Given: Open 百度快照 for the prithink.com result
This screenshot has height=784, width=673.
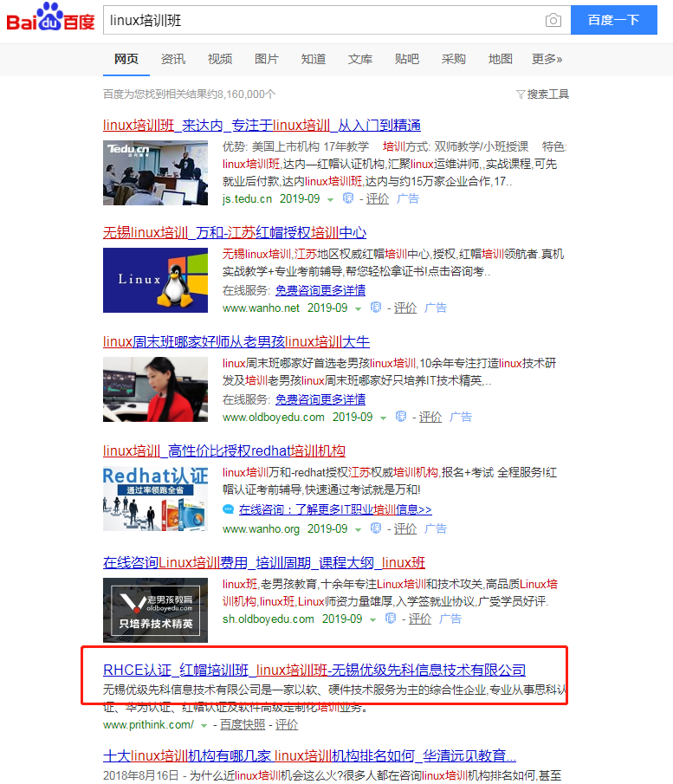Looking at the screenshot, I should click(243, 724).
